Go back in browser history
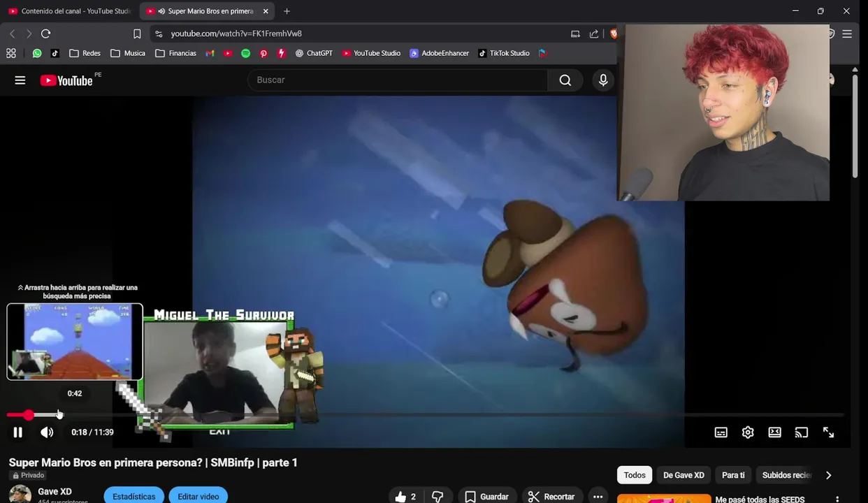The height and width of the screenshot is (503, 868). pyautogui.click(x=12, y=34)
